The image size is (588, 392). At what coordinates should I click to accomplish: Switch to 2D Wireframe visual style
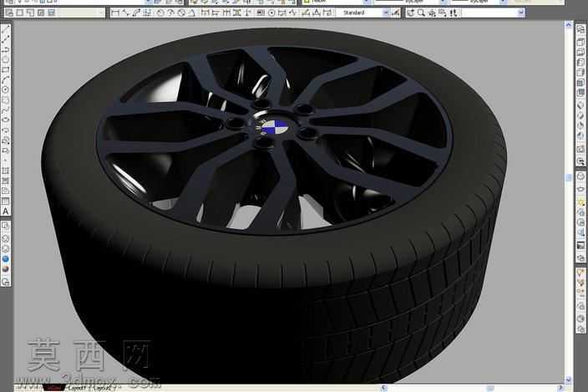[6, 226]
